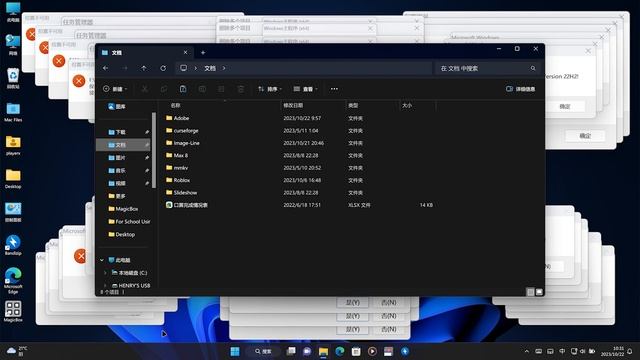Select Pictures in the sidebar

(x=124, y=158)
